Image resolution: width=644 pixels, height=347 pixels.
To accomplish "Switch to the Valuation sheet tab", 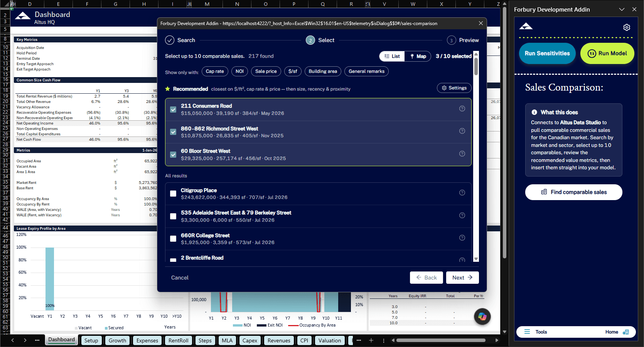I will (330, 340).
